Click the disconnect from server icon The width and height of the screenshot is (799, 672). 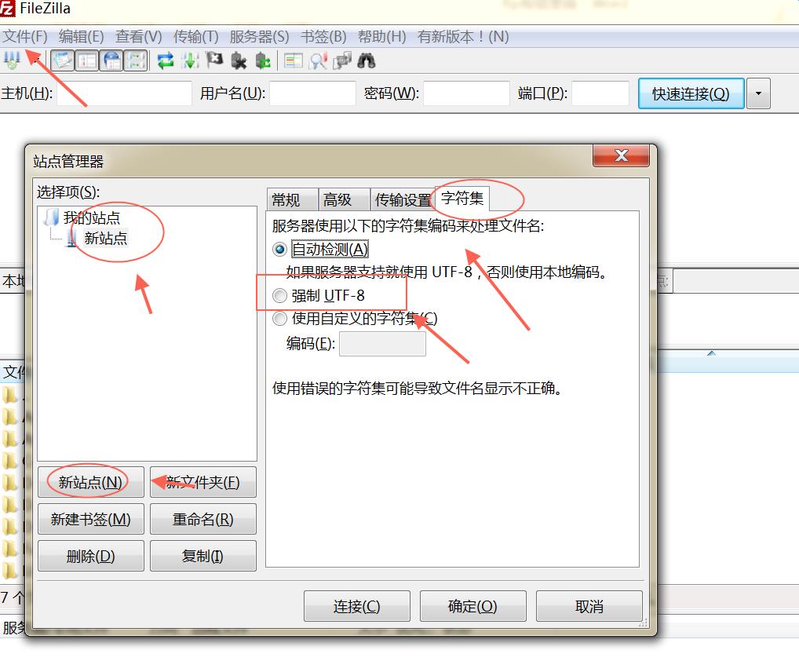point(239,60)
